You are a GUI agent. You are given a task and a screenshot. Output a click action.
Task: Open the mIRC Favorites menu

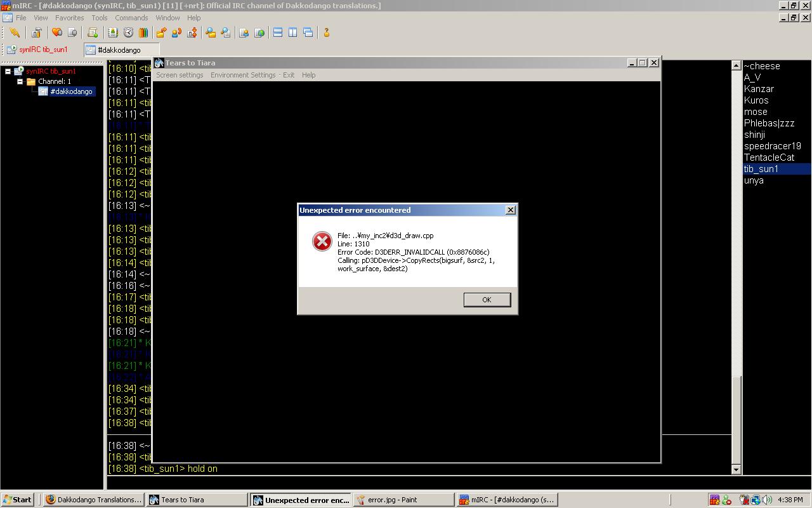coord(69,18)
